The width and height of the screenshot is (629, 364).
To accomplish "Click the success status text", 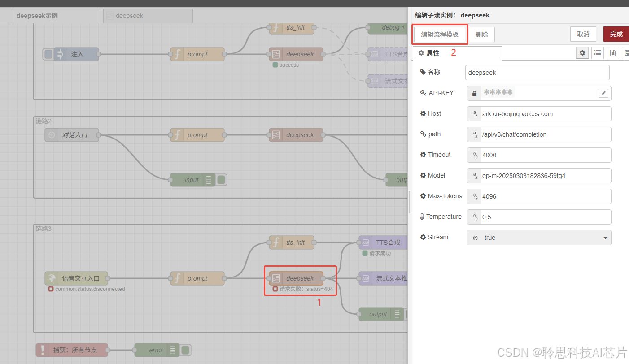I will 289,65.
